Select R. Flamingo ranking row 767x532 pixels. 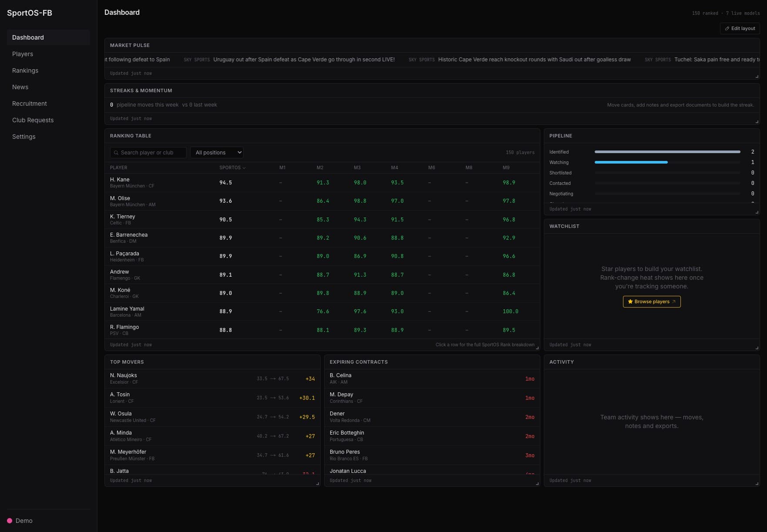coord(322,330)
